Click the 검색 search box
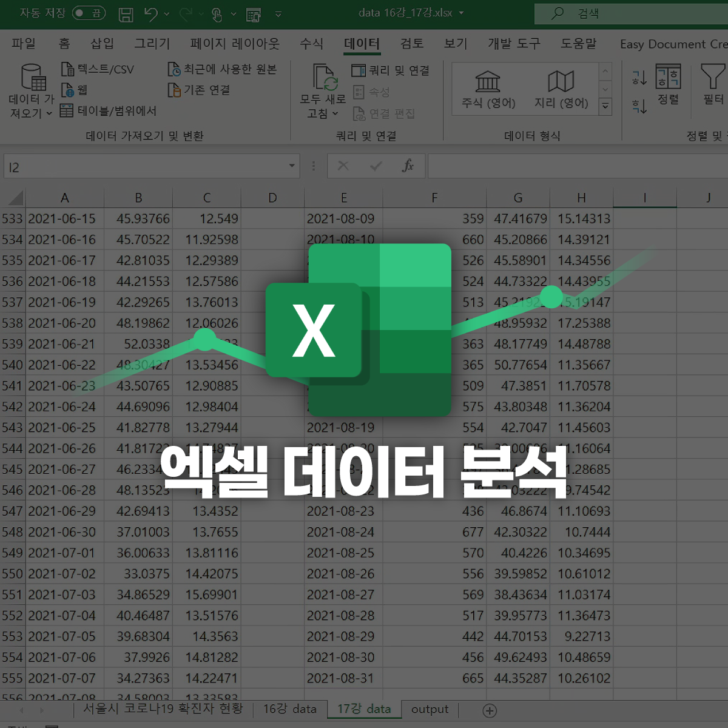The image size is (728, 728). (x=631, y=13)
